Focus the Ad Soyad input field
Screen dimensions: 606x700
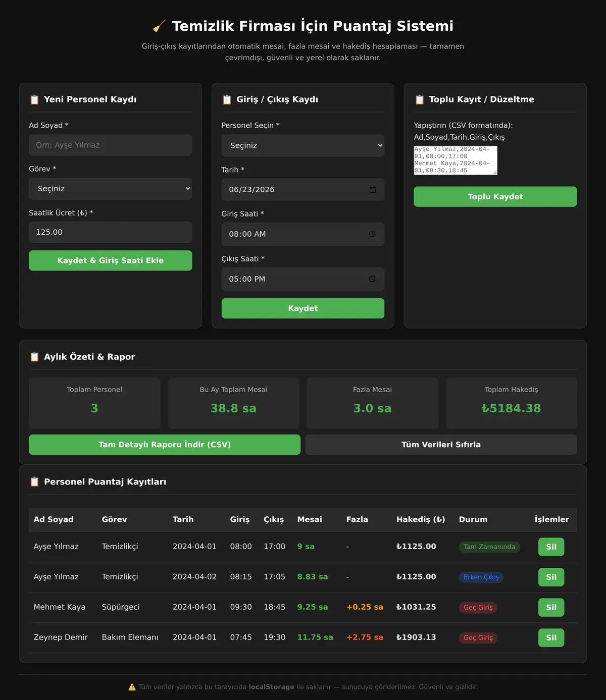pyautogui.click(x=111, y=145)
